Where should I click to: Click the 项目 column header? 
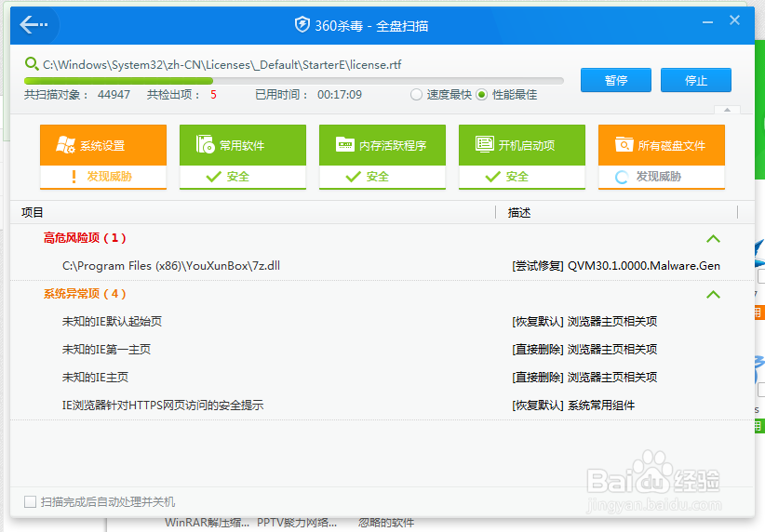coord(33,213)
